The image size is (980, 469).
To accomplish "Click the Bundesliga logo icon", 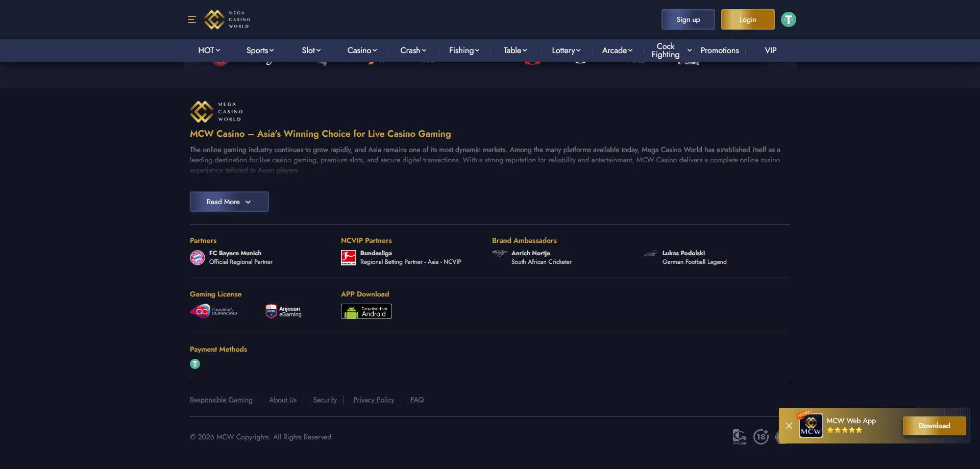I will tap(349, 257).
